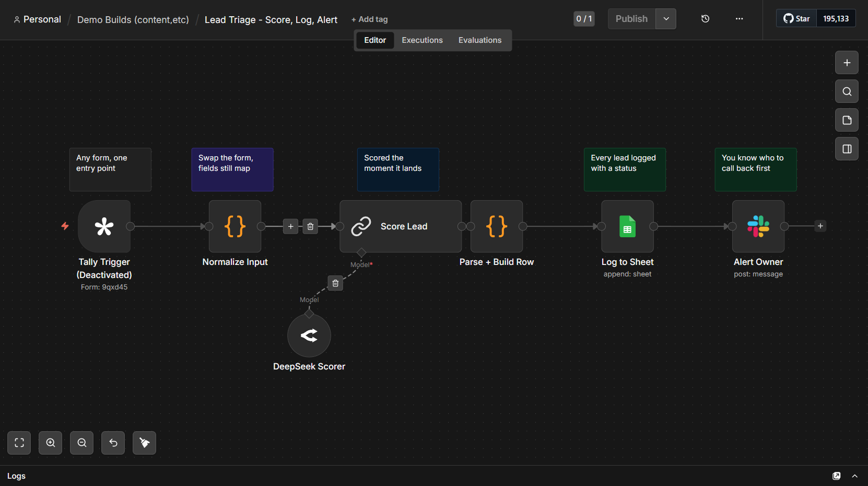Click the zoom in magnifier icon

pyautogui.click(x=51, y=443)
